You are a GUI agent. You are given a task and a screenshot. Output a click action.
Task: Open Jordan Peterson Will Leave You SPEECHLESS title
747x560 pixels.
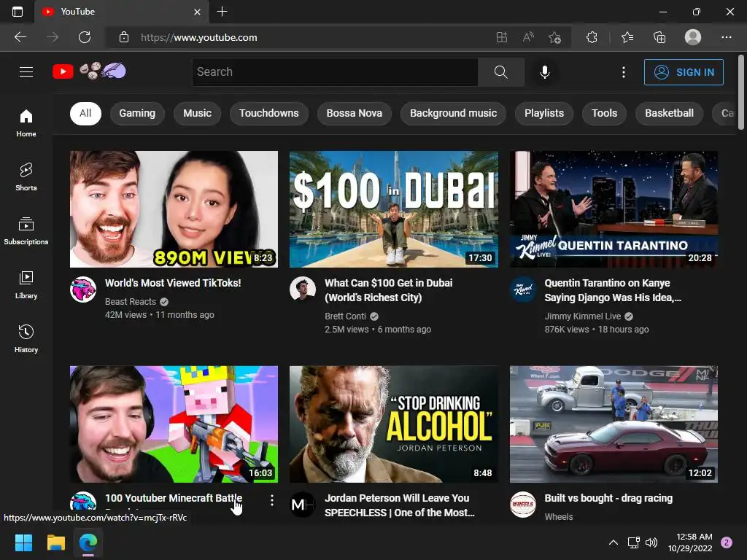[x=399, y=505]
